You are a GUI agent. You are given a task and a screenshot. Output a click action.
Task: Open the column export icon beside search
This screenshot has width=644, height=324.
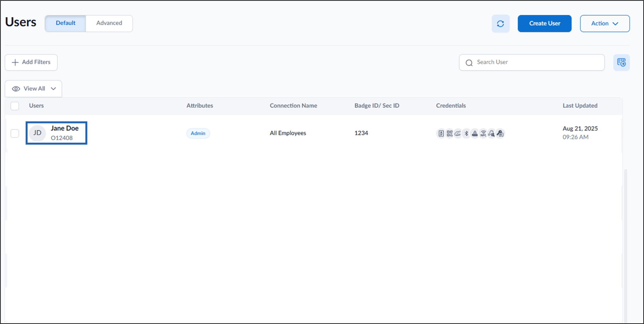point(621,62)
